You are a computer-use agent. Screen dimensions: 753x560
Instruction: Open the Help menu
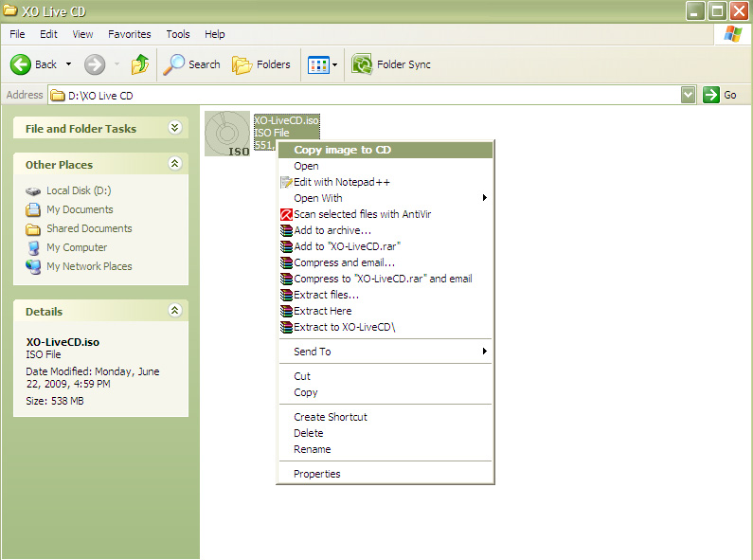pos(215,34)
